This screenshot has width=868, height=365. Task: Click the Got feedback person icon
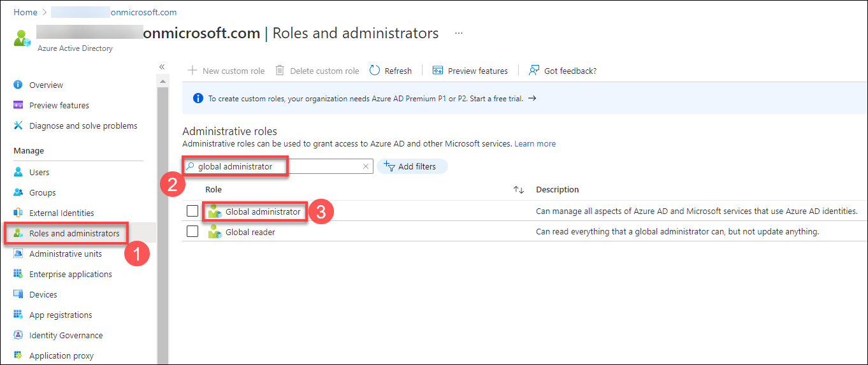coord(534,71)
